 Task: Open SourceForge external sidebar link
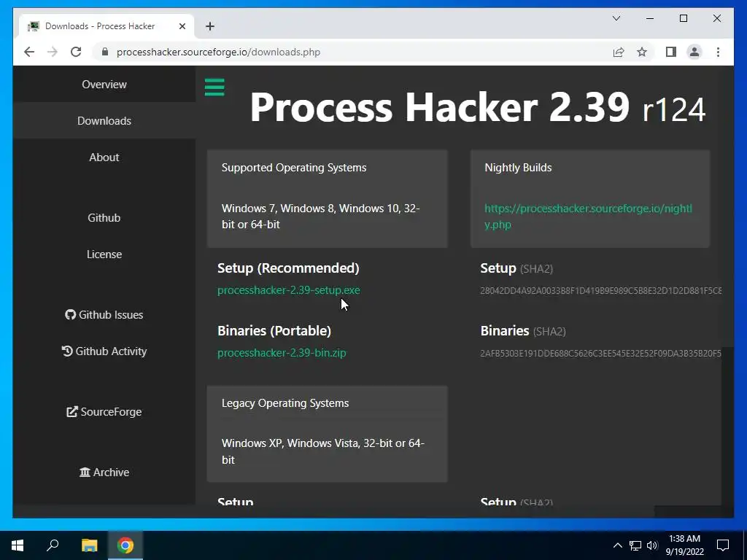[104, 412]
